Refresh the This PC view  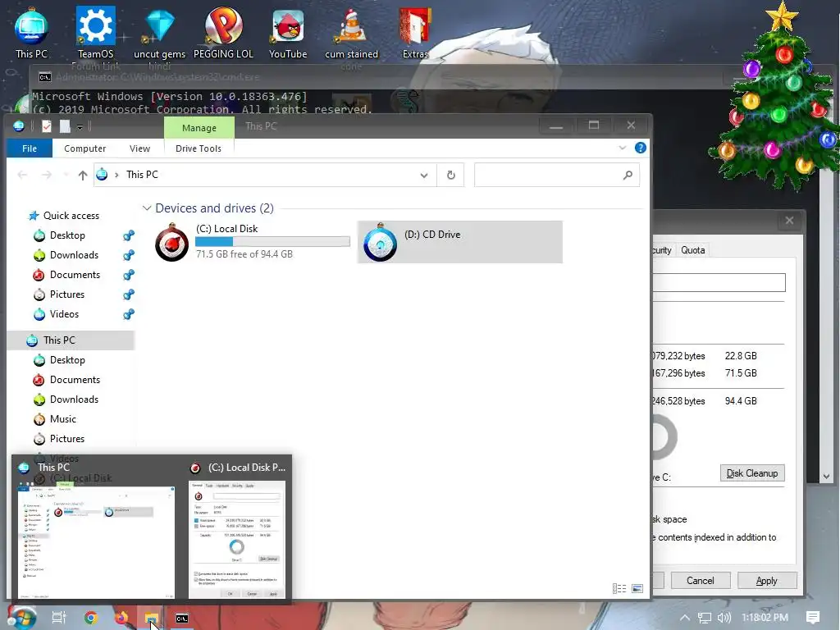[451, 176]
